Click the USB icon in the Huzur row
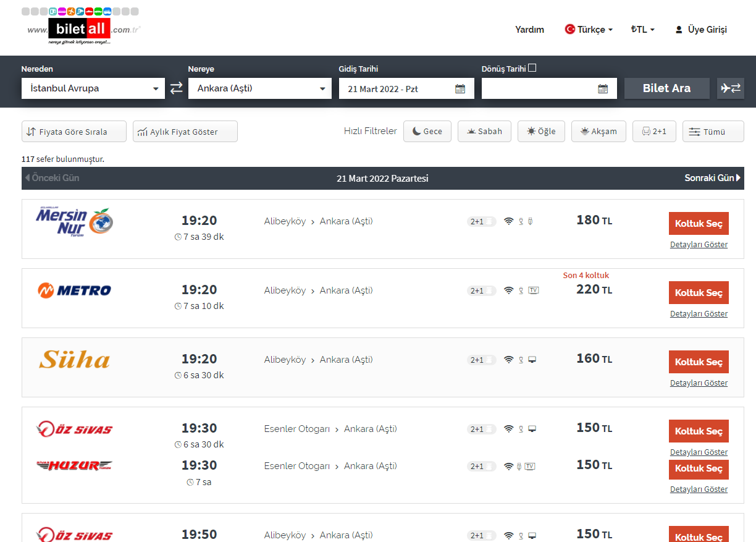756x542 pixels. point(519,466)
